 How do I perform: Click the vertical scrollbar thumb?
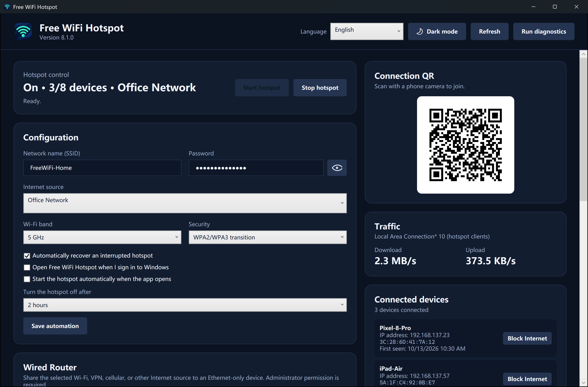click(583, 129)
